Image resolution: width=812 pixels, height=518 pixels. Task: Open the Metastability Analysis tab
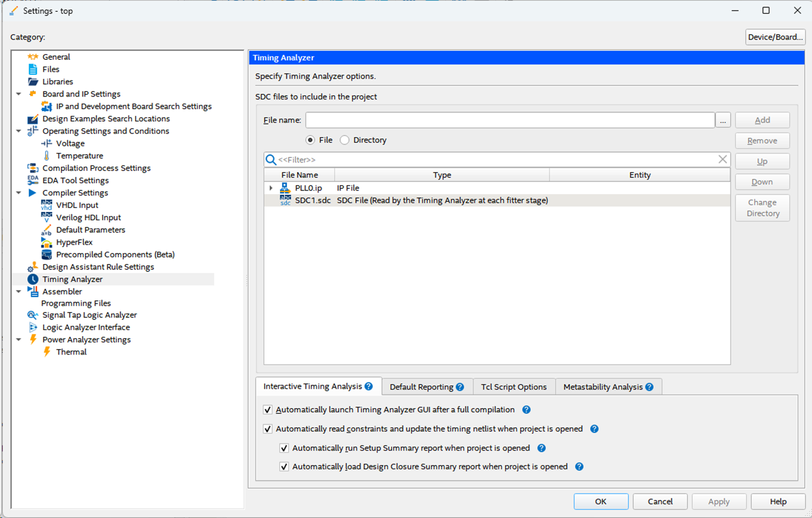[602, 387]
